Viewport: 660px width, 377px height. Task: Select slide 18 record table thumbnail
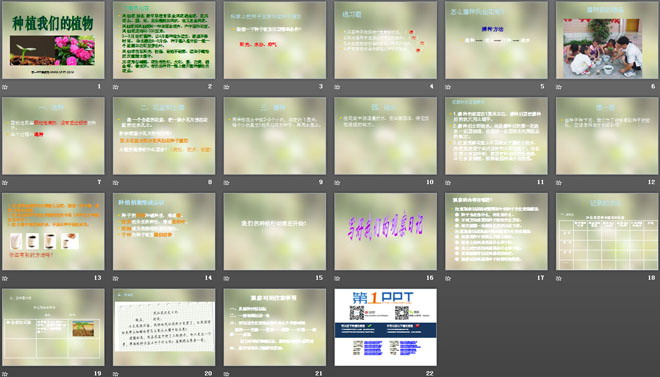tap(607, 231)
